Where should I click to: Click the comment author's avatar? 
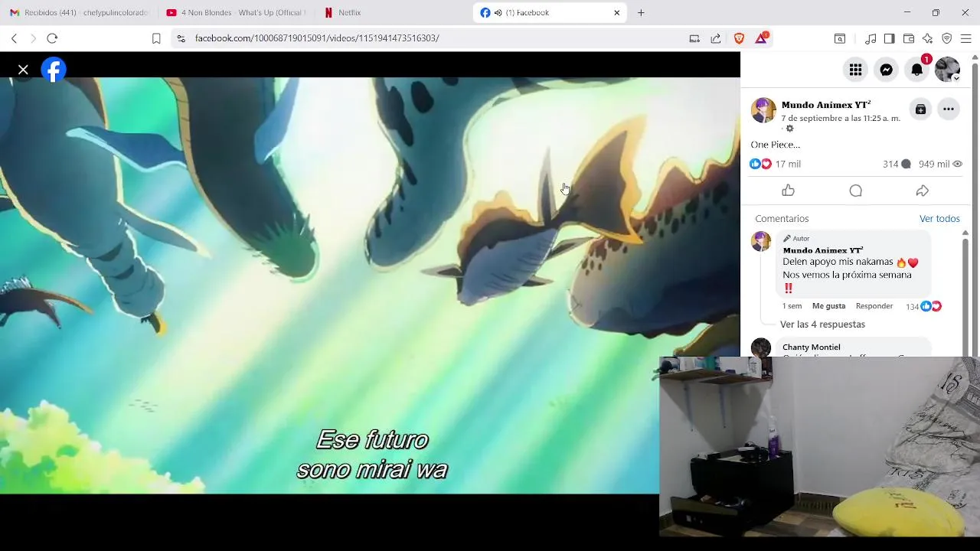tap(761, 241)
